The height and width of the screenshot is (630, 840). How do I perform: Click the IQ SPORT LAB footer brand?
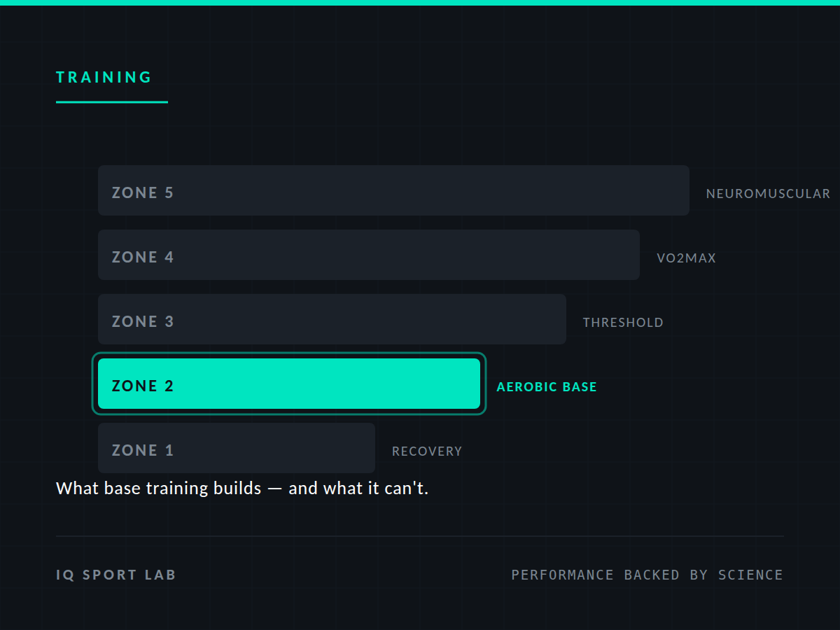click(116, 575)
